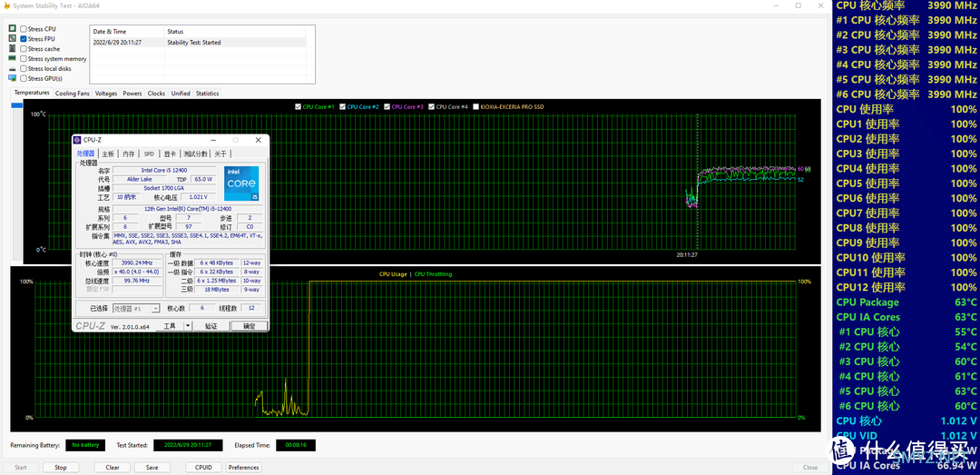Click the No battery status field
This screenshot has height=475, width=980.
tap(85, 445)
